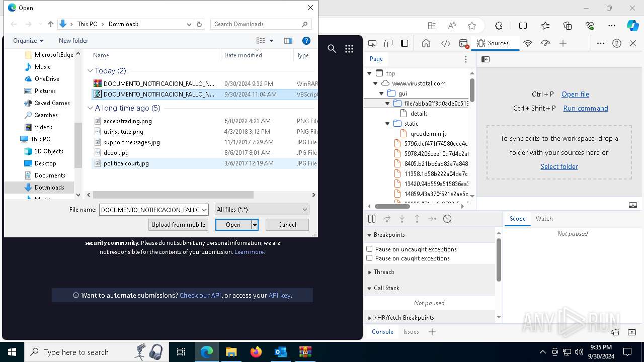Click the Inspect element icon in DevTools
Screen dimensions: 644x362
(x=372, y=43)
